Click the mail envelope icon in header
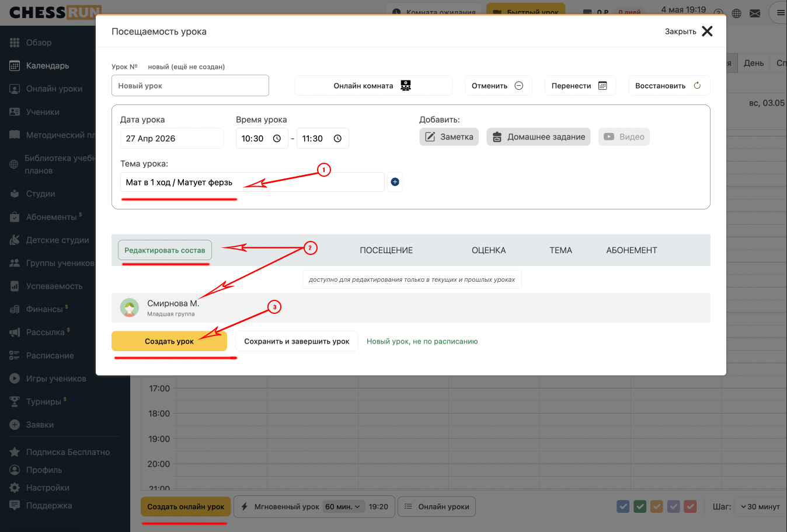The width and height of the screenshot is (787, 532). (755, 13)
